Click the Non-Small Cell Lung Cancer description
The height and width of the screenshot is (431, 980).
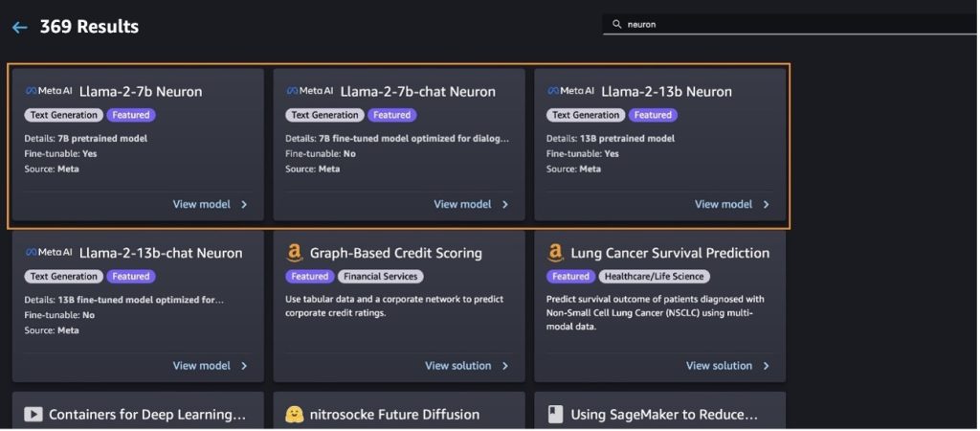[655, 313]
